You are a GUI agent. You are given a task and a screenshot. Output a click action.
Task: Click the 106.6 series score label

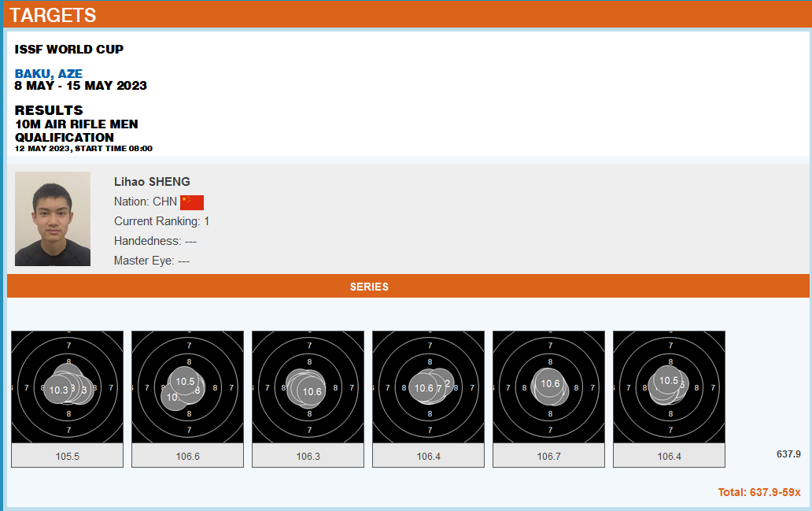pyautogui.click(x=188, y=456)
